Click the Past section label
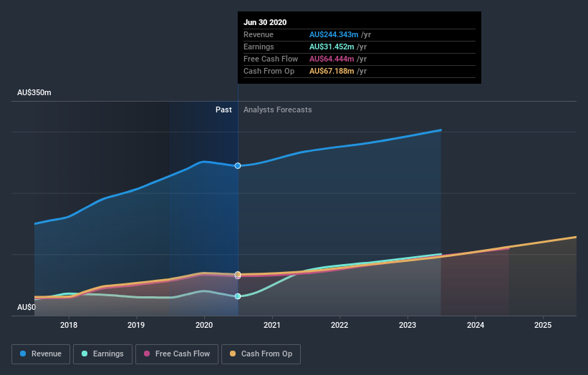588x375 pixels. pyautogui.click(x=223, y=109)
